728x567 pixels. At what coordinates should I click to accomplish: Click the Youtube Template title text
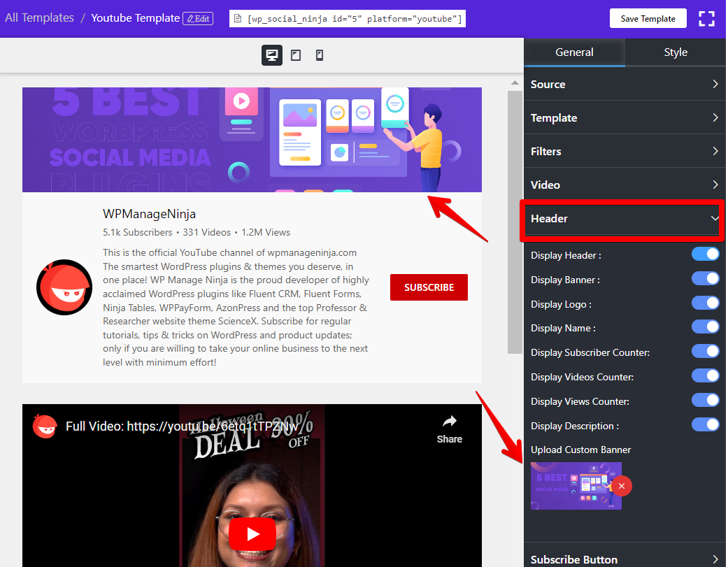(135, 18)
